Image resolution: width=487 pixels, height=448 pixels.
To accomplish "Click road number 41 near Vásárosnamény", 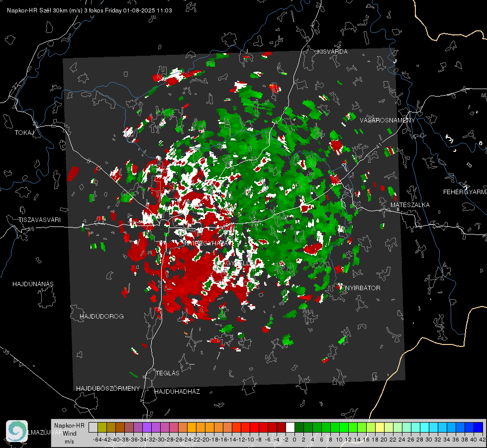I will click(379, 145).
